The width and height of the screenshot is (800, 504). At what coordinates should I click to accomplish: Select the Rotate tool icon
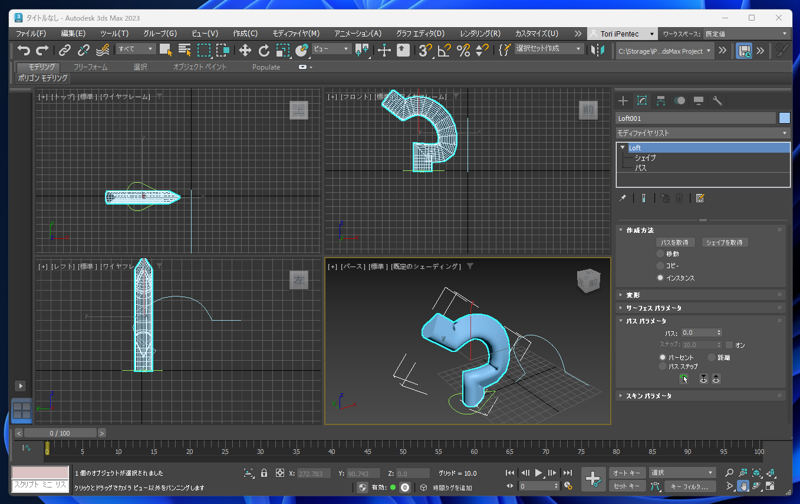tap(264, 50)
